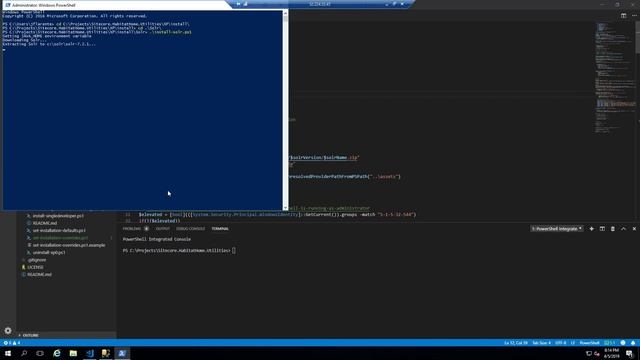Screen dimensions: 640x360
Task: Click $elevated code line in editor
Action: [x=277, y=214]
